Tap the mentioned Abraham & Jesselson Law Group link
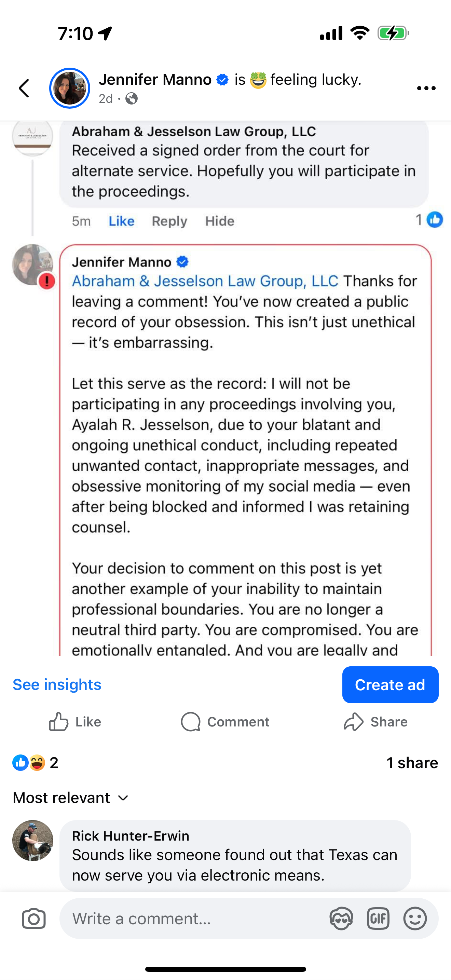This screenshot has width=451, height=980. [205, 281]
